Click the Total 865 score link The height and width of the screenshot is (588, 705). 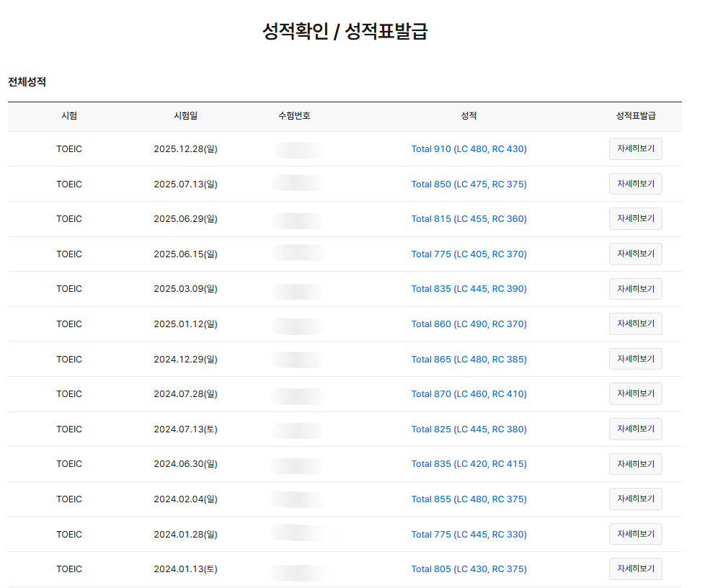click(x=469, y=360)
